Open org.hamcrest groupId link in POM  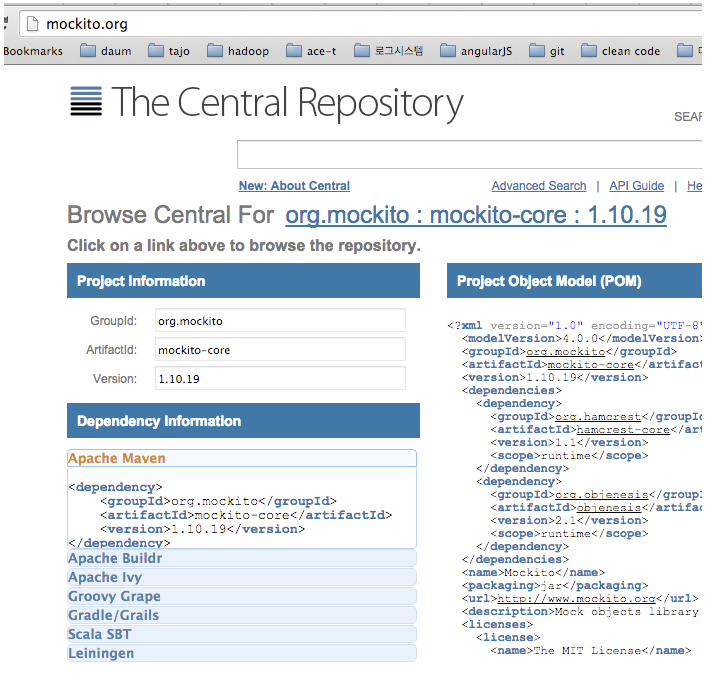(598, 417)
